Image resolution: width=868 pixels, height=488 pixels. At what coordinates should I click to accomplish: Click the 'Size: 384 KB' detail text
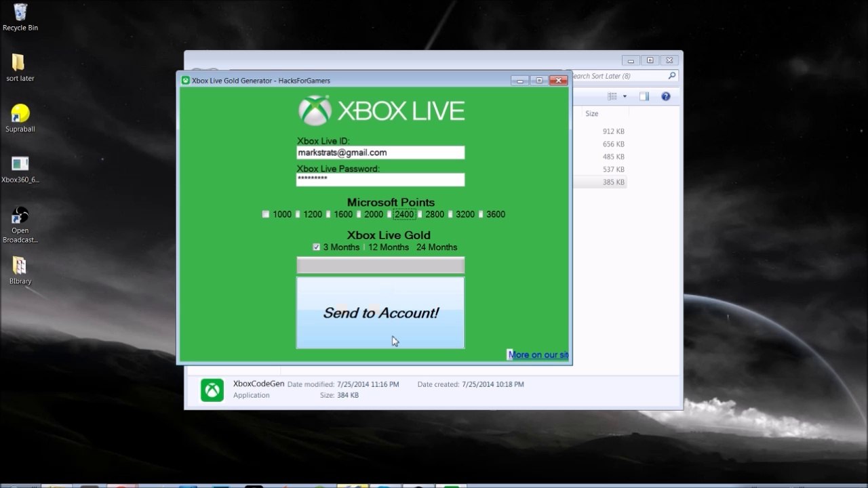[x=340, y=395]
